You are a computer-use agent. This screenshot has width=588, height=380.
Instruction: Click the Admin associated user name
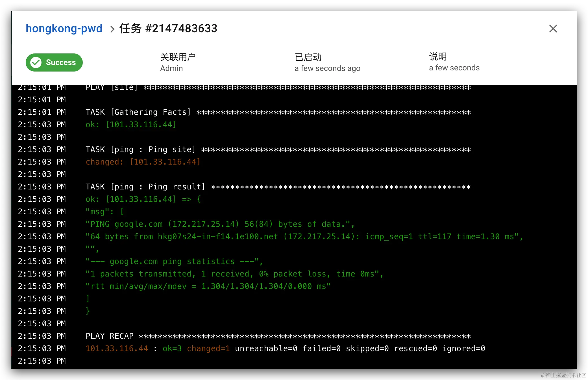pos(171,68)
